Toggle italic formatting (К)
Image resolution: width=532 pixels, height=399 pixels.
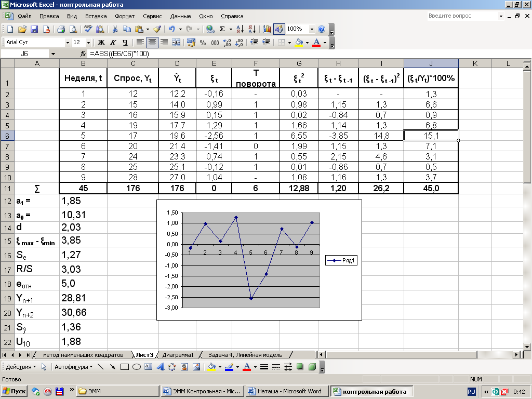click(113, 43)
